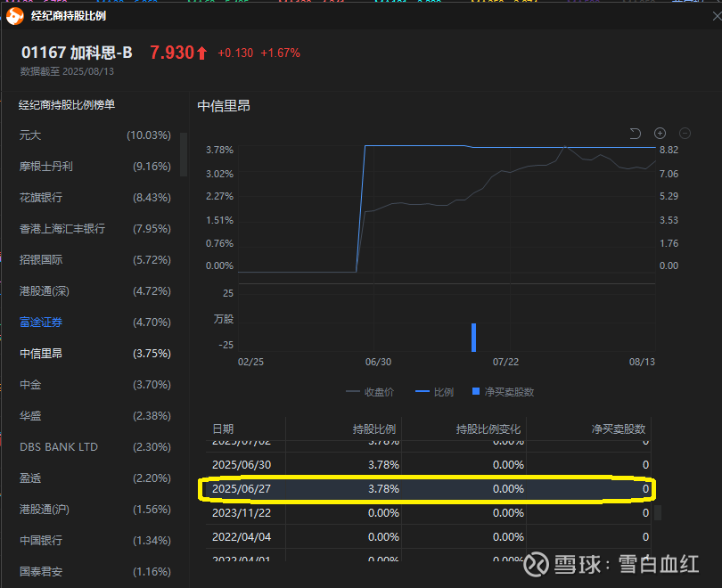Screen dimensions: 722x588
Task: Click the +1.67% change value
Action: click(x=281, y=53)
